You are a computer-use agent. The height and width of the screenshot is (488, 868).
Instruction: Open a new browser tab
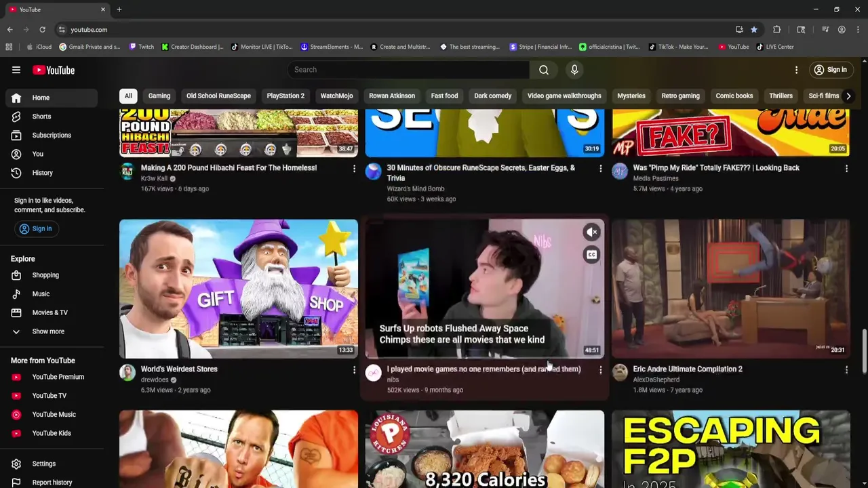(119, 9)
